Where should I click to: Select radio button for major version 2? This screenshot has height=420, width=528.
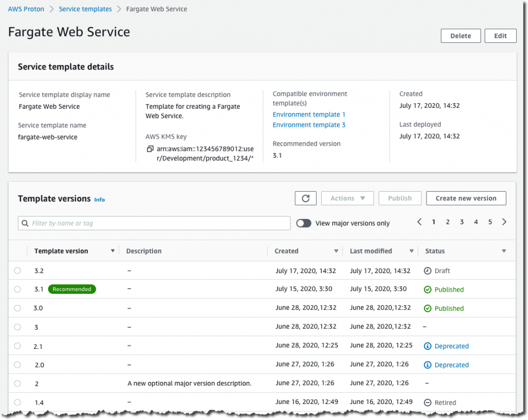18,383
